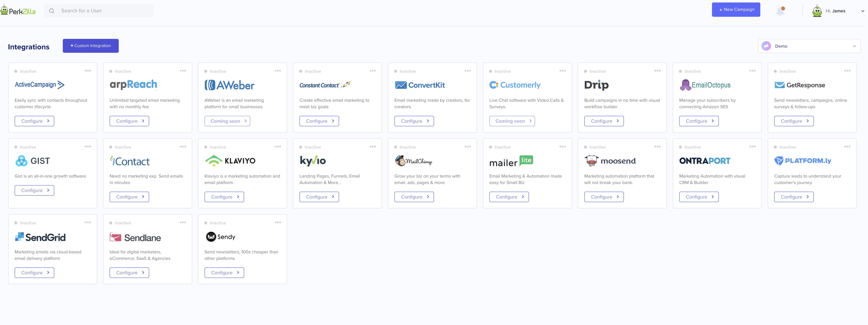
Task: Click the MailChimp logo thumbnail
Action: click(x=413, y=161)
